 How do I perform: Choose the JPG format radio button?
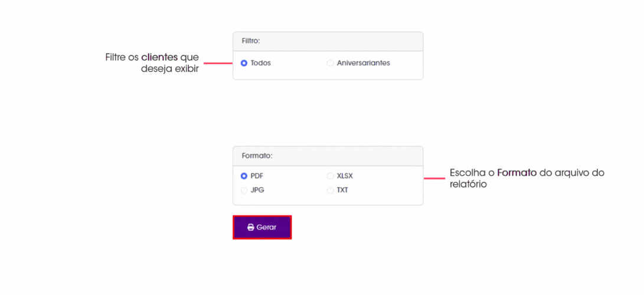tap(244, 191)
